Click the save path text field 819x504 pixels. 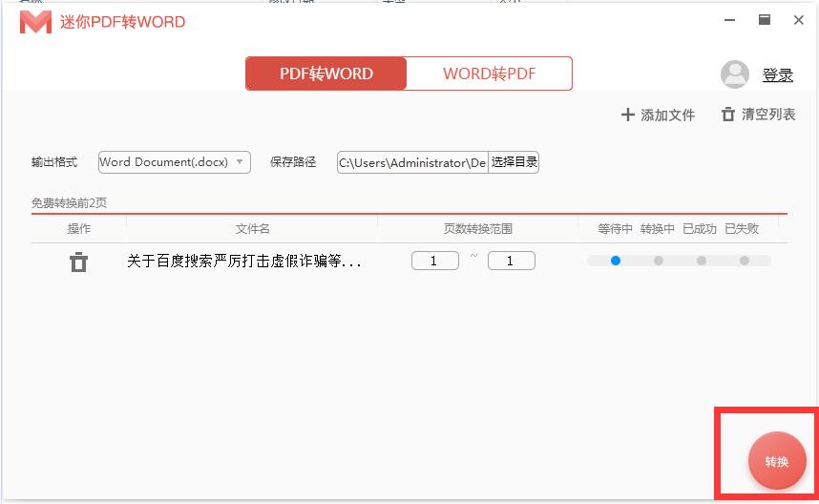(412, 162)
